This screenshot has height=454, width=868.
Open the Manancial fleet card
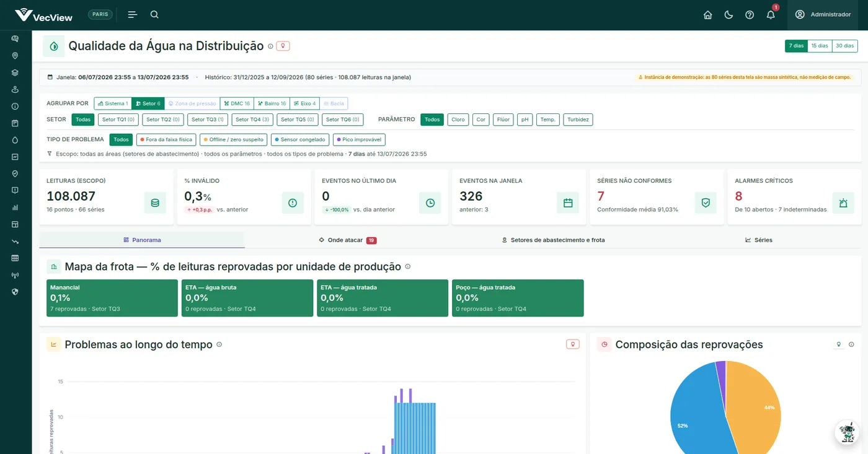112,298
